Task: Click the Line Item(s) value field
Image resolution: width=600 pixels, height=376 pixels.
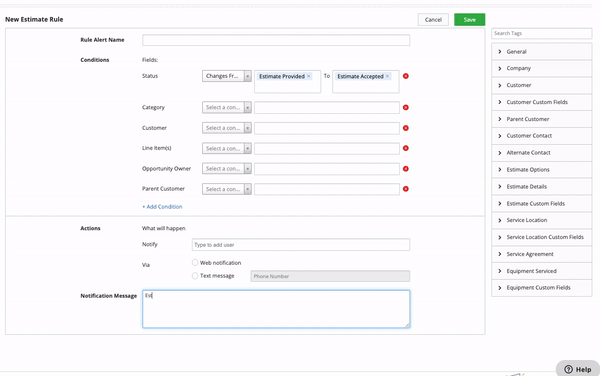Action: coord(327,148)
